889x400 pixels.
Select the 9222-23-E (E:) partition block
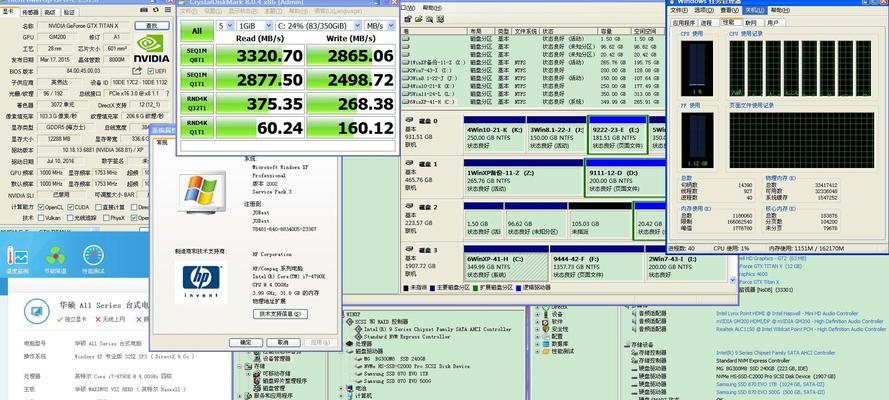point(617,134)
